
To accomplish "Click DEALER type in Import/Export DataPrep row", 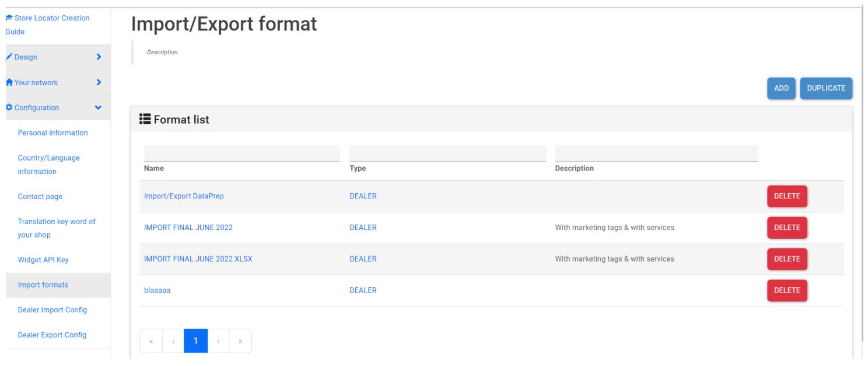I will tap(363, 196).
